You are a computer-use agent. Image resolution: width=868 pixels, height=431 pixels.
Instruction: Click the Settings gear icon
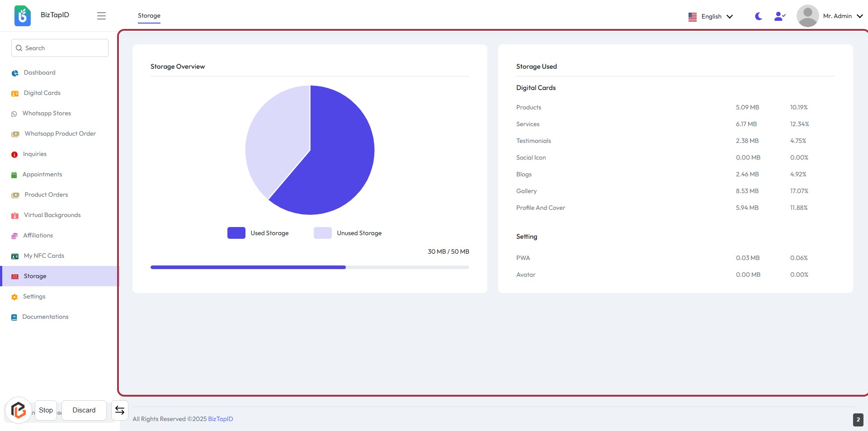pyautogui.click(x=14, y=297)
